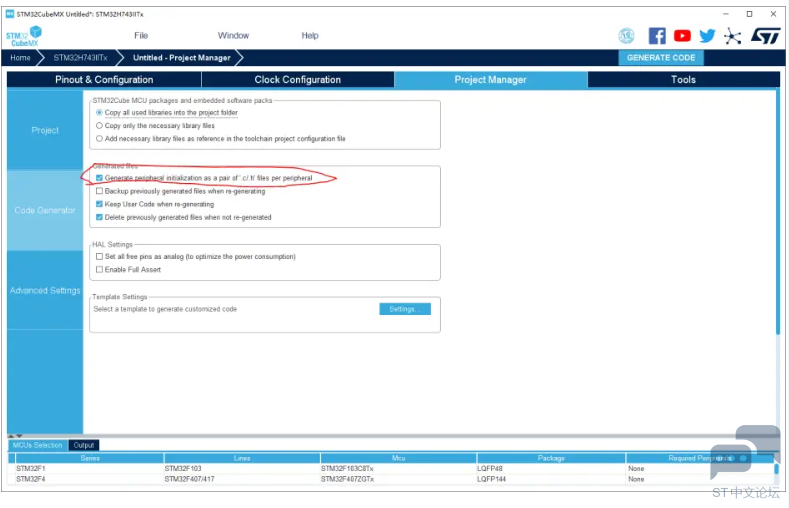
Task: Click the app icon in the title bar
Action: pyautogui.click(x=10, y=14)
